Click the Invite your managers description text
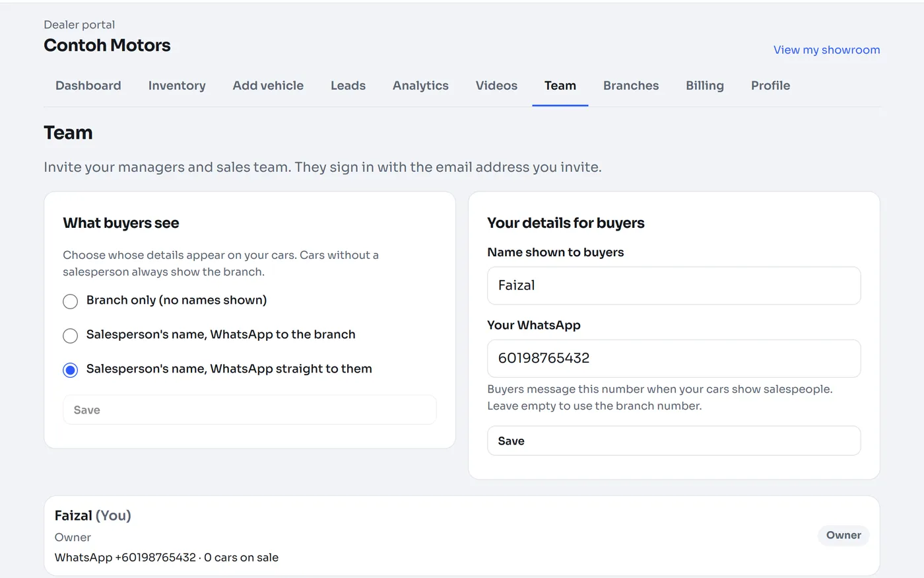This screenshot has height=578, width=924. [x=323, y=167]
